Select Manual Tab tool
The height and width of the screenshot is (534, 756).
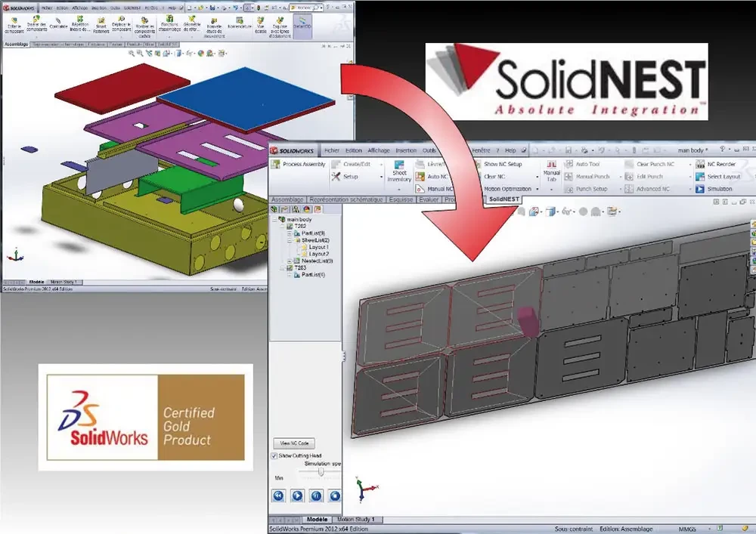tap(552, 171)
